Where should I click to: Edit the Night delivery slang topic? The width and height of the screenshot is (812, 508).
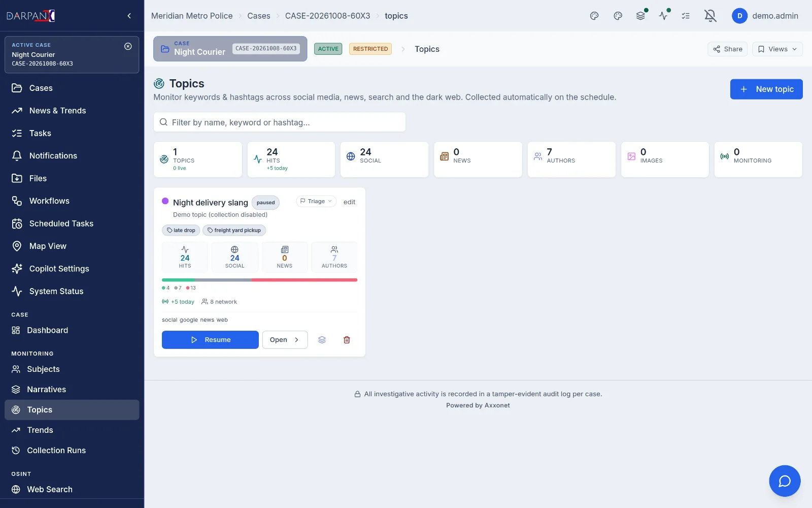tap(349, 202)
